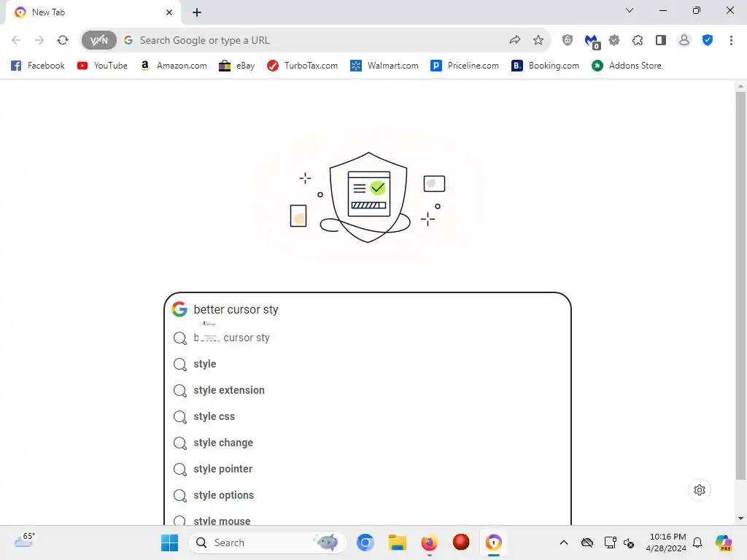The height and width of the screenshot is (560, 747).
Task: Click the VPN toggle in address bar
Action: [x=99, y=41]
